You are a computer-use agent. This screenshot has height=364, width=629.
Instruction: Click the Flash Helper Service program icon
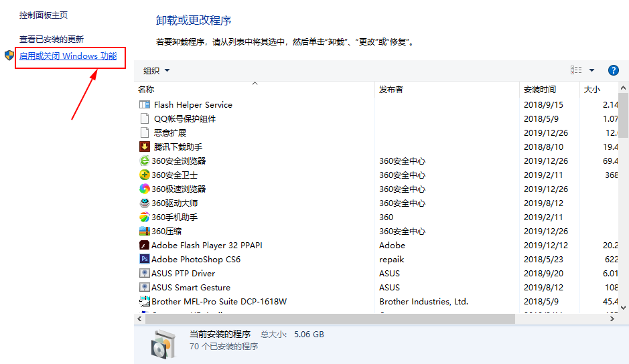tap(145, 104)
